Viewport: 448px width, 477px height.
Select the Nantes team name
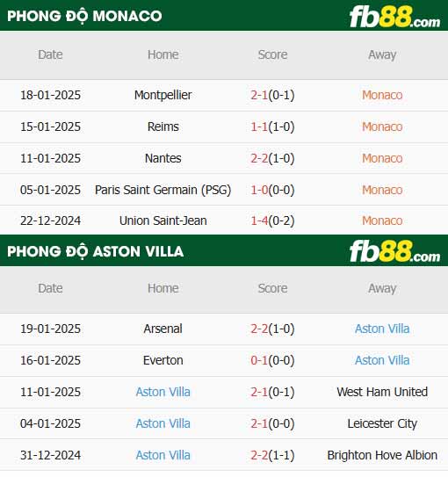[163, 158]
